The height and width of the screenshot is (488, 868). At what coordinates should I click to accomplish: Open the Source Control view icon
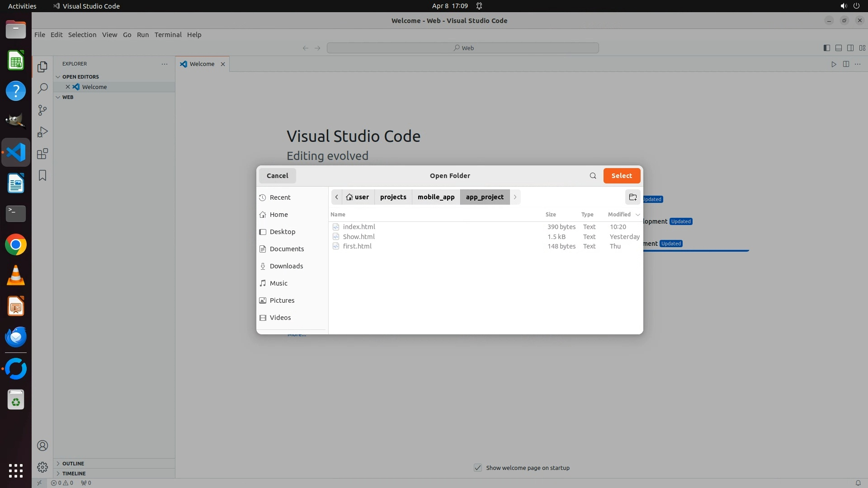[42, 110]
